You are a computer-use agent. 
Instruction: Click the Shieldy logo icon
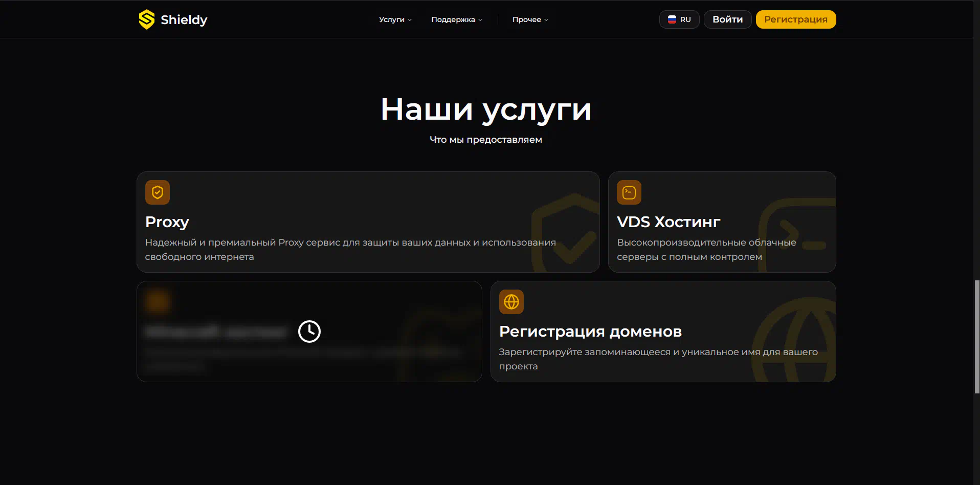[x=147, y=19]
